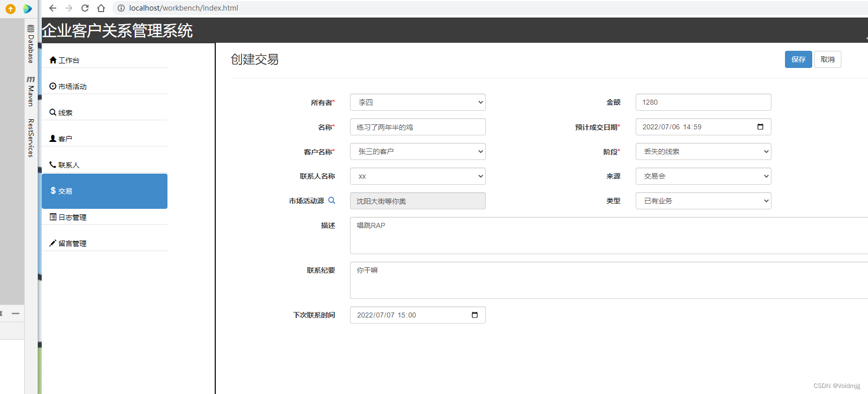This screenshot has height=394, width=868.
Task: Open the calendar picker for 下次联系时间
Action: pos(475,315)
